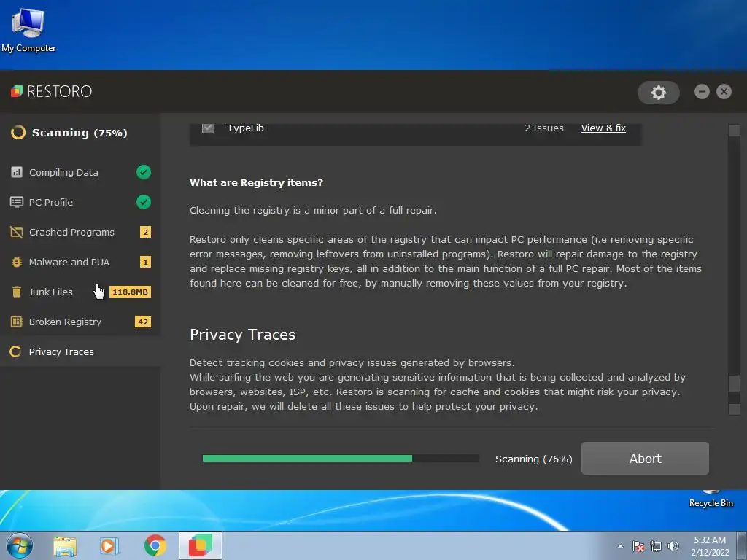The height and width of the screenshot is (560, 747).
Task: Minimize the Restoro window
Action: pyautogui.click(x=702, y=91)
